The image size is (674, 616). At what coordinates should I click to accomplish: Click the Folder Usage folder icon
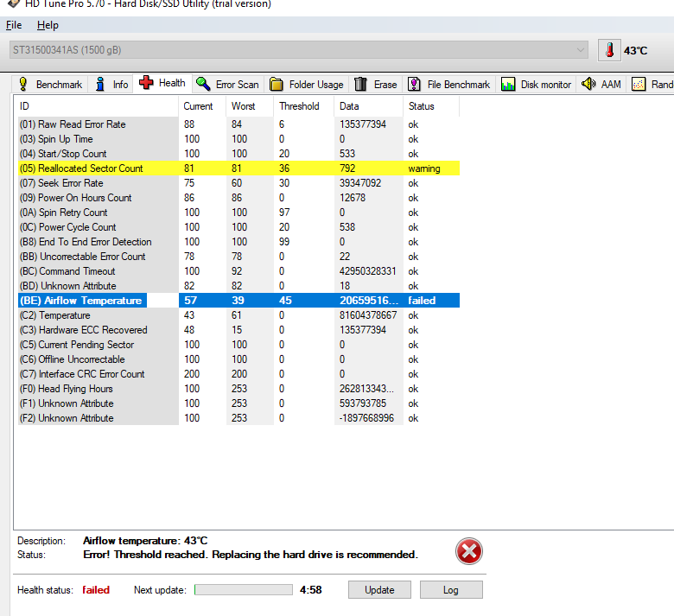click(x=276, y=85)
